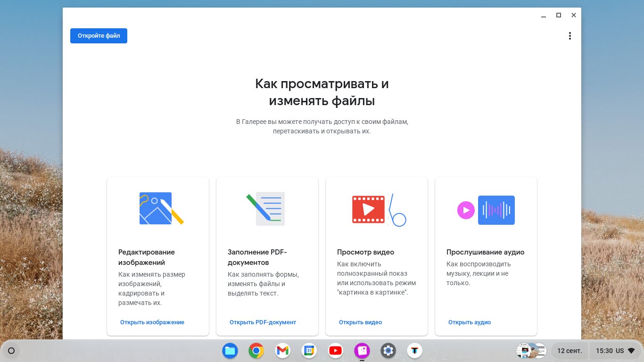Click the PDF card description about заполнять формы
Screen dimensions: 644x362
[263, 284]
